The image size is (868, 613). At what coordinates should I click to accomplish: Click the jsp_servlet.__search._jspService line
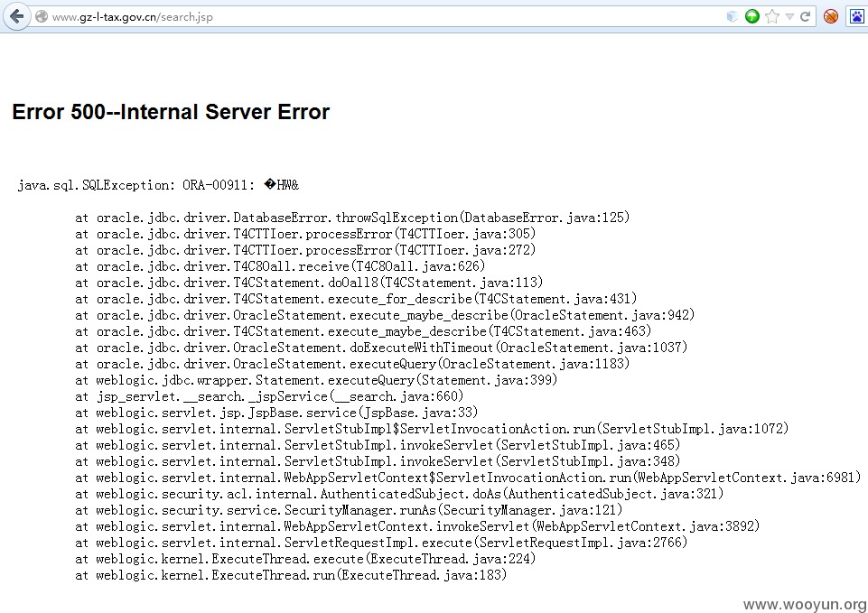(269, 396)
